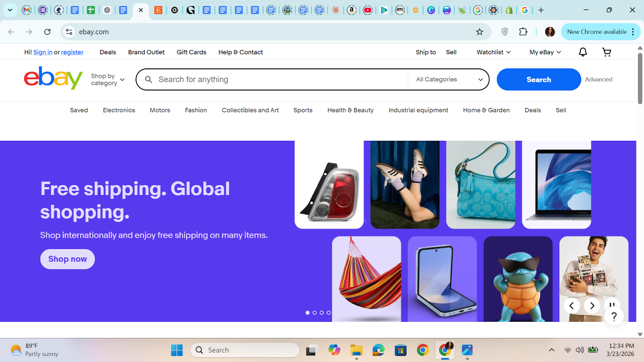
Task: Expand the Watchlist dropdown
Action: 494,52
